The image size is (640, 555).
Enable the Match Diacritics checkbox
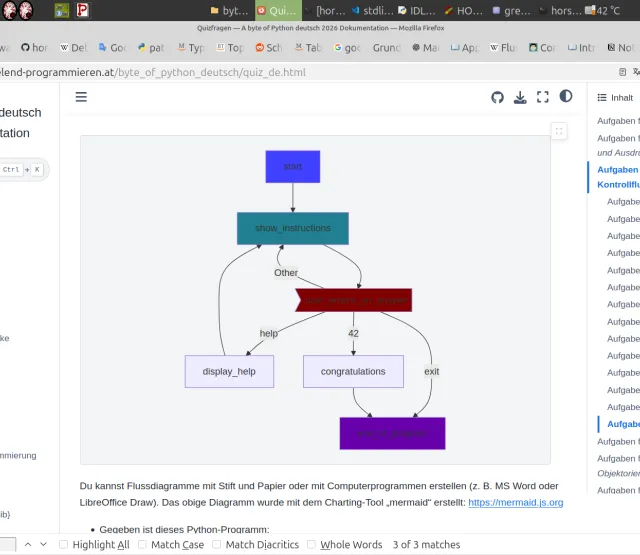(217, 544)
